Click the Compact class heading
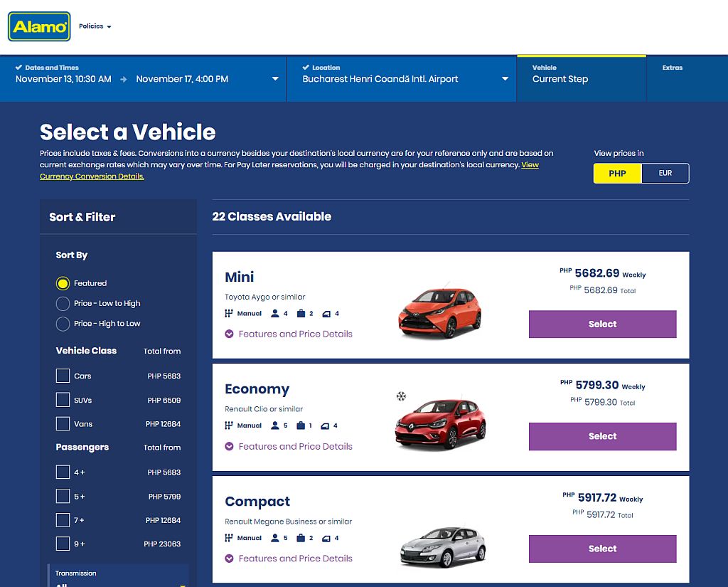 [x=257, y=502]
